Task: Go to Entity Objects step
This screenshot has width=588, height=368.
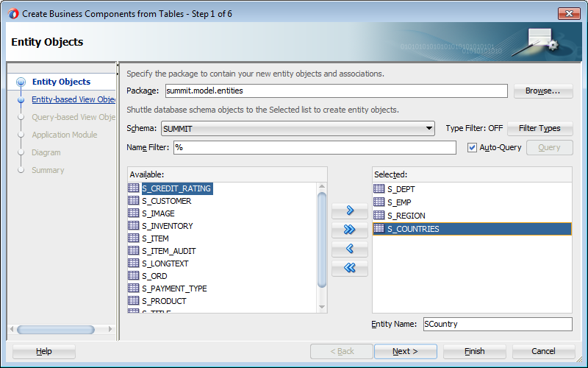Action: (x=61, y=82)
